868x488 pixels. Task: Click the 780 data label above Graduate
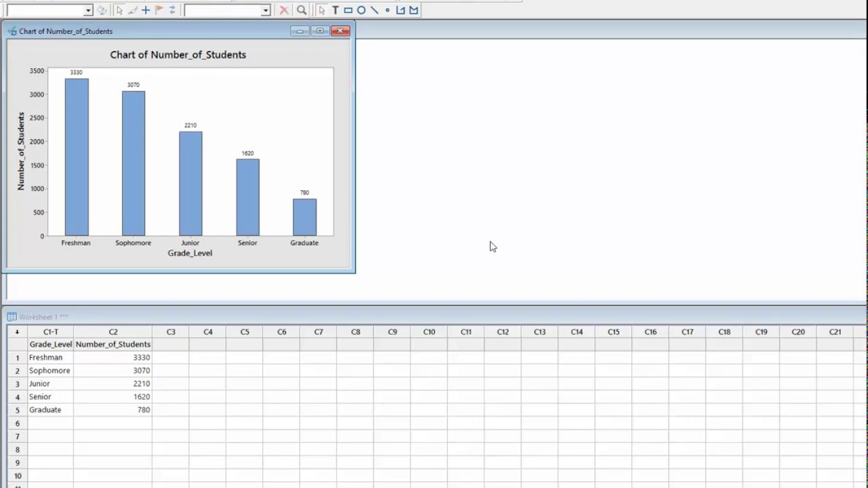(x=304, y=192)
